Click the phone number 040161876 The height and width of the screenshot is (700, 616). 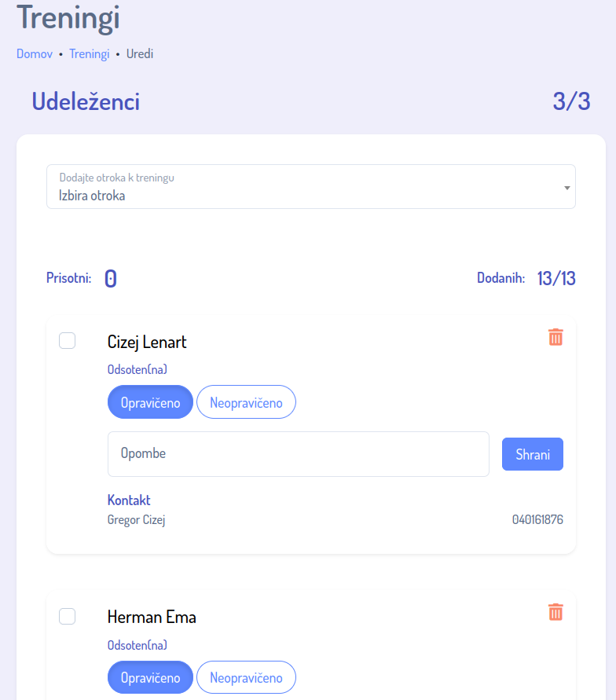coord(537,519)
